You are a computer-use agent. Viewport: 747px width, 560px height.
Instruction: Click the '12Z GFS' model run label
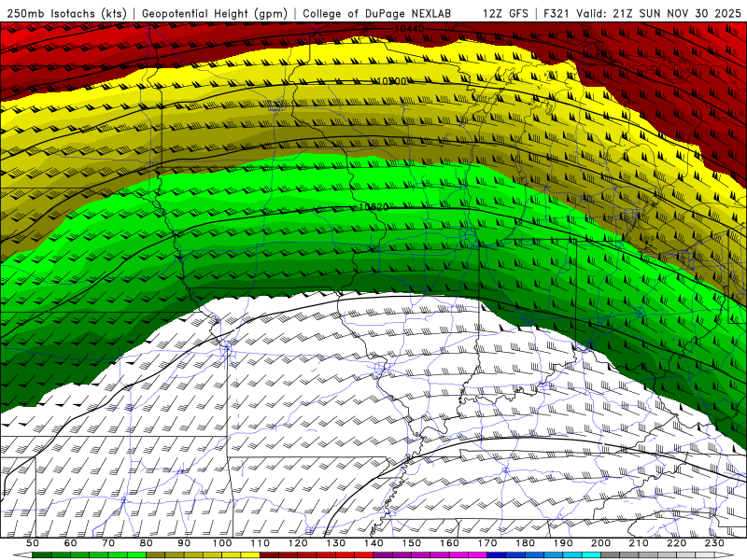pos(505,13)
